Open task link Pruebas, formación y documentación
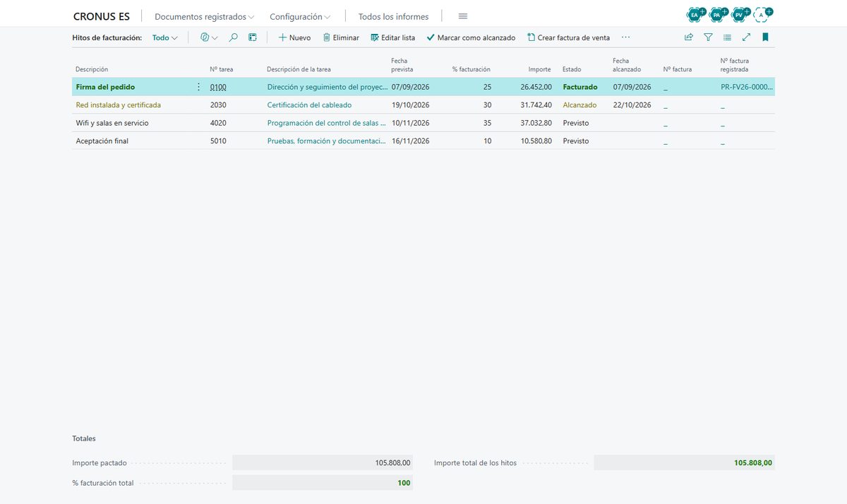Viewport: 847px width, 504px height. [327, 141]
